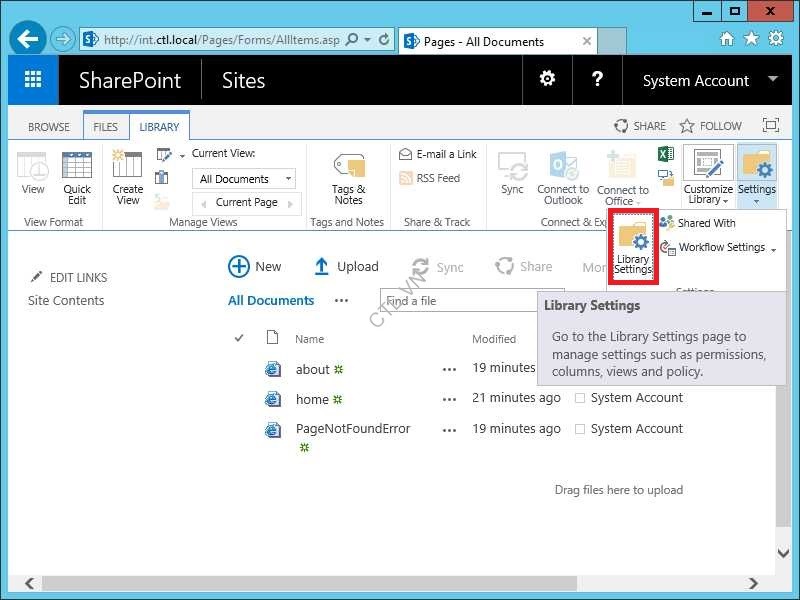This screenshot has height=600, width=800.
Task: Switch to the FILES ribbon tab
Action: tap(105, 127)
